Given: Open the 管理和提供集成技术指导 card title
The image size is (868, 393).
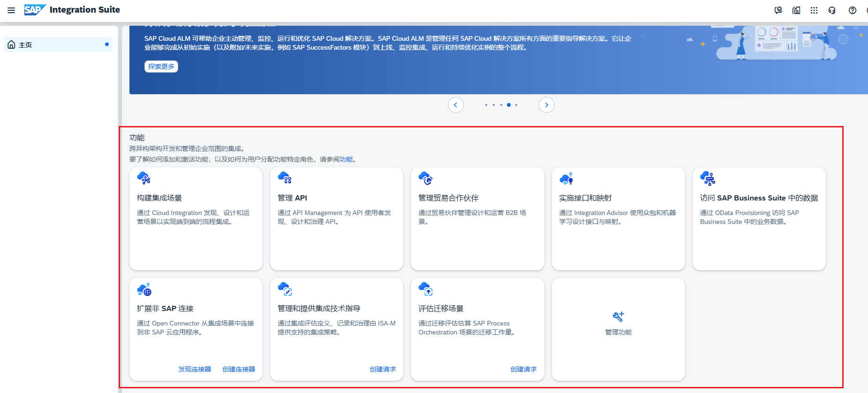Looking at the screenshot, I should click(319, 309).
